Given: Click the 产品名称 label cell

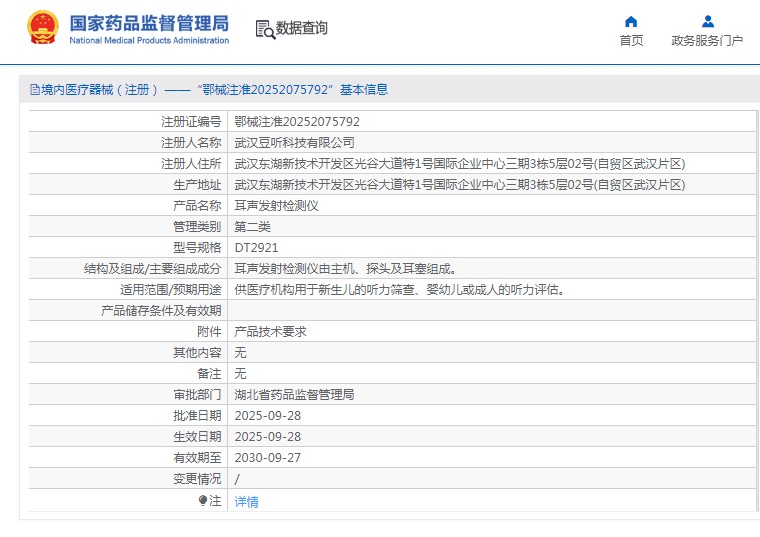Looking at the screenshot, I should click(x=197, y=205).
